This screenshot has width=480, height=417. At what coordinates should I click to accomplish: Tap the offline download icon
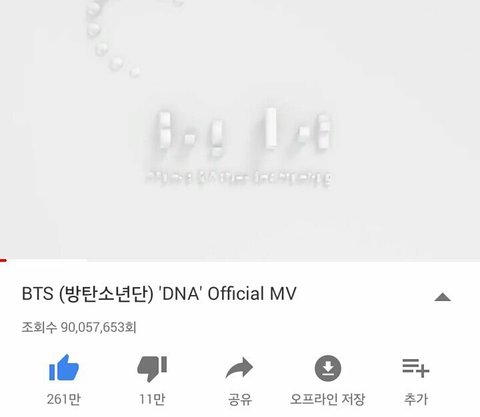(x=328, y=368)
